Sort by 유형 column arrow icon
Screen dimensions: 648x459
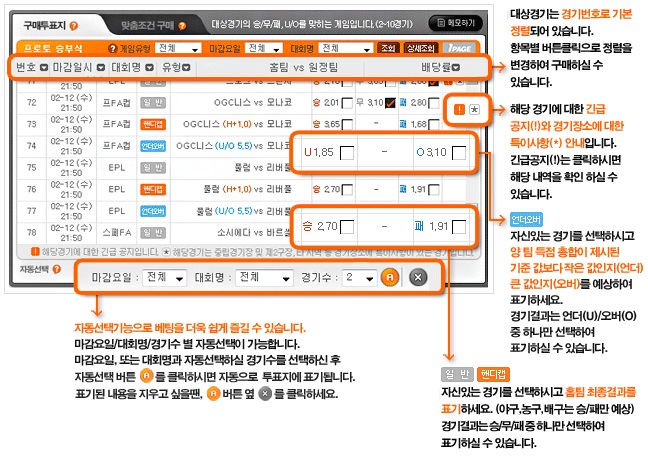186,67
